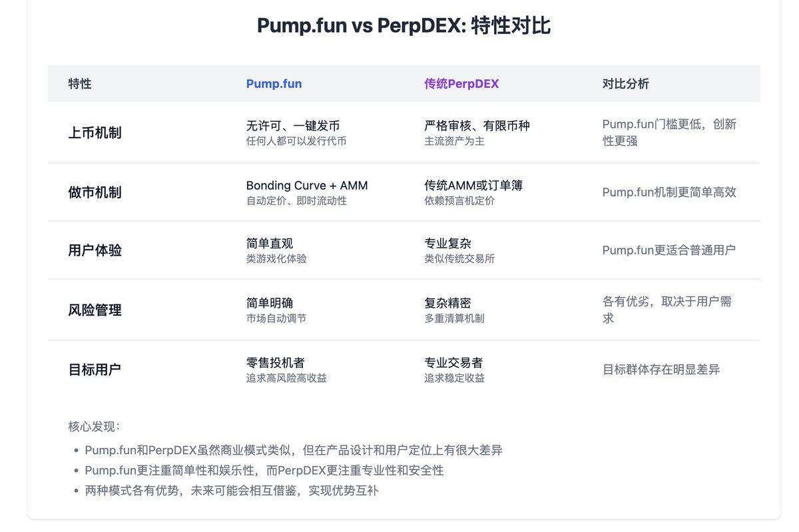Click the subtext '追求稳定收益'
This screenshot has height=532, width=799.
point(454,378)
